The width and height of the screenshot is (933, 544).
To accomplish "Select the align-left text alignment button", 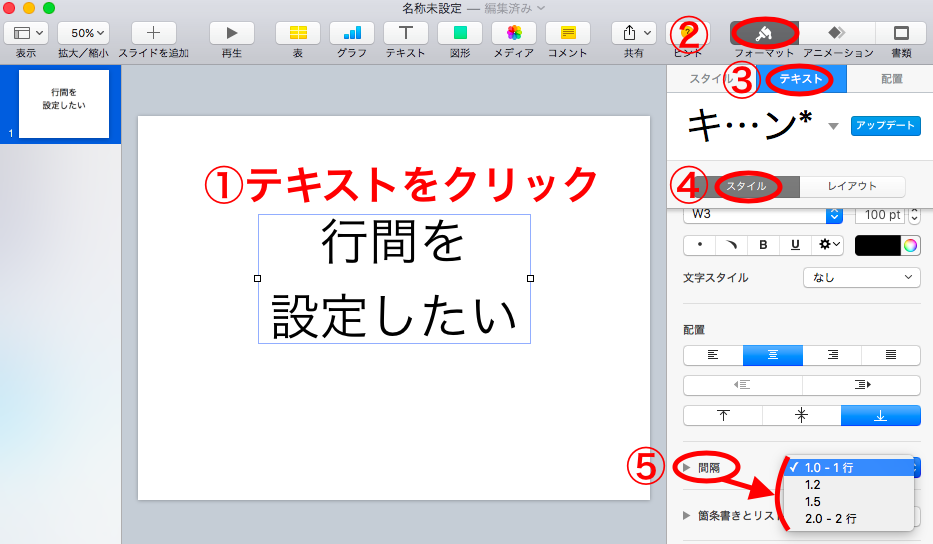I will tap(712, 355).
